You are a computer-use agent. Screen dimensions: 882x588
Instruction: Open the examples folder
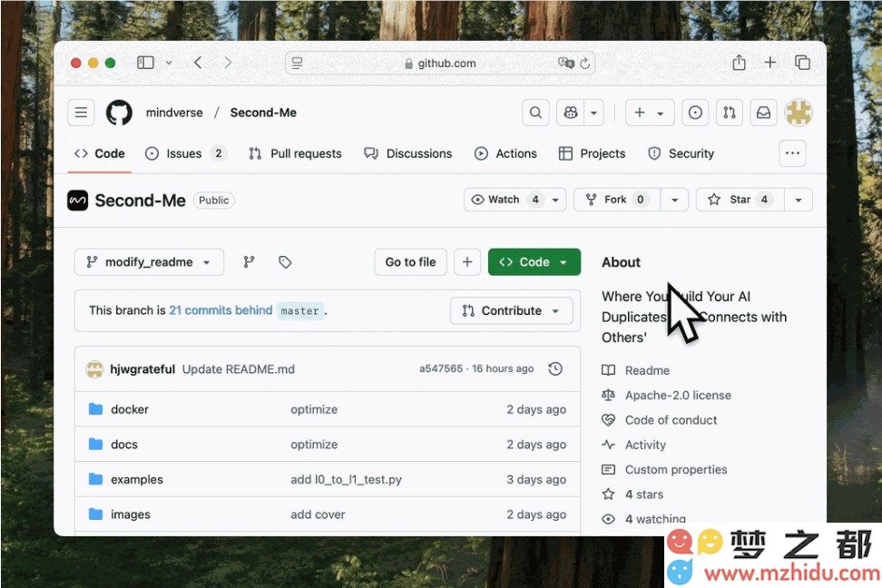(137, 480)
